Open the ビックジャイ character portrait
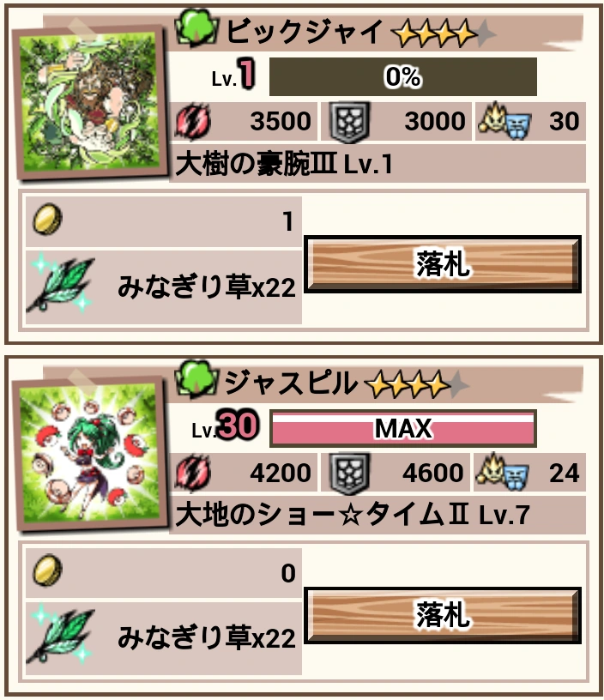 (91, 102)
